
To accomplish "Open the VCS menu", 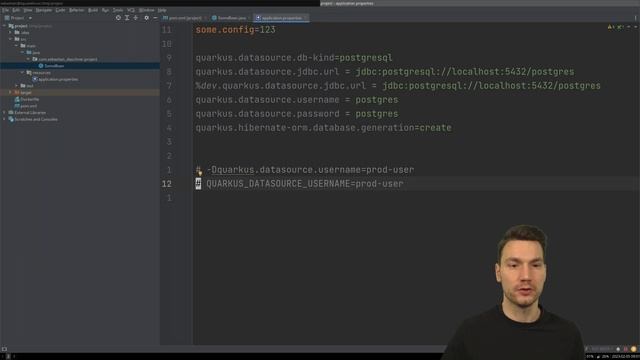I will click(x=131, y=10).
